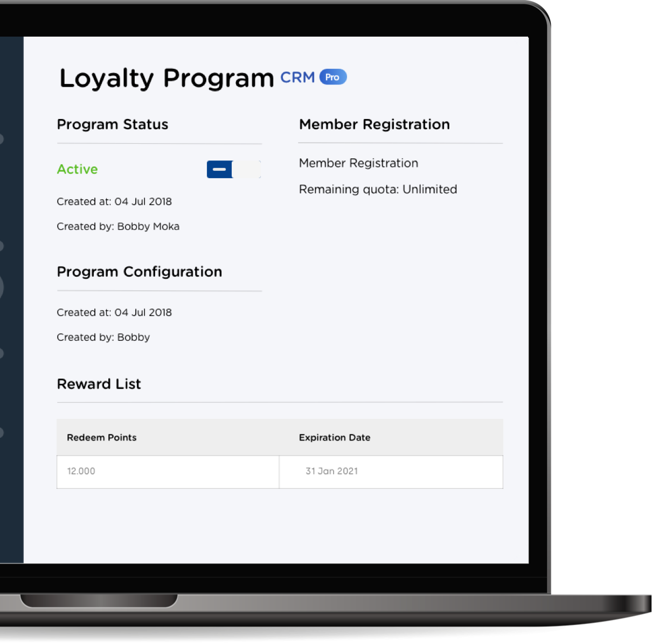The height and width of the screenshot is (644, 652).
Task: Click the dark left sidebar panel
Action: tap(11, 299)
